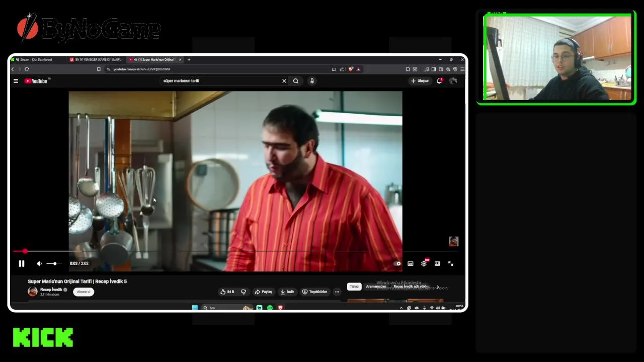Viewport: 644px width, 362px height.
Task: Click the İndir download button
Action: 287,292
